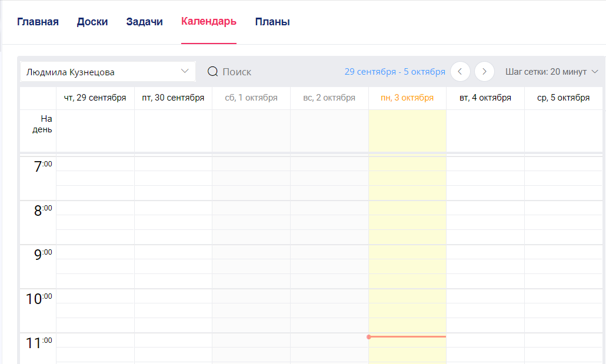Click the 7:00 slot on ср, 5 октября
606x364 pixels.
coord(564,164)
